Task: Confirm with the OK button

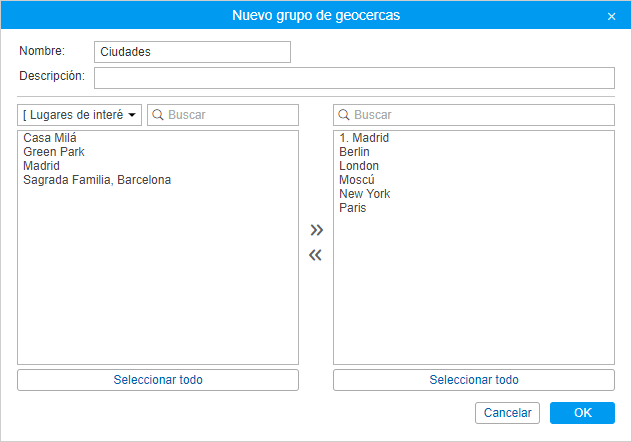Action: [582, 413]
